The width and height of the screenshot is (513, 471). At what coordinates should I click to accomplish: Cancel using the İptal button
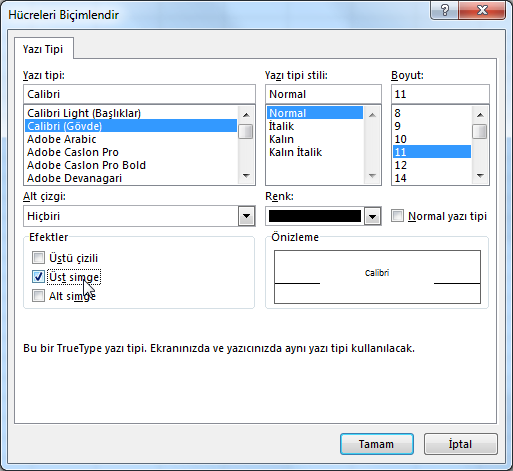[x=460, y=444]
